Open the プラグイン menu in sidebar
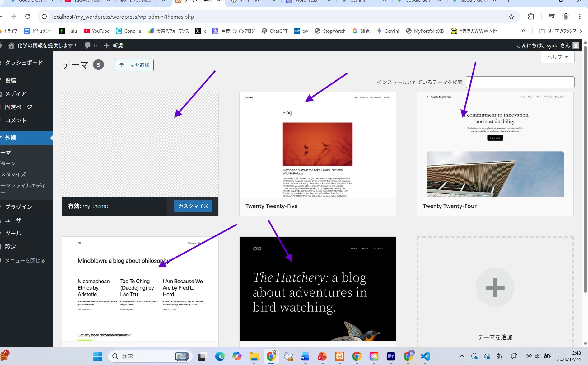The width and height of the screenshot is (588, 365). click(19, 207)
